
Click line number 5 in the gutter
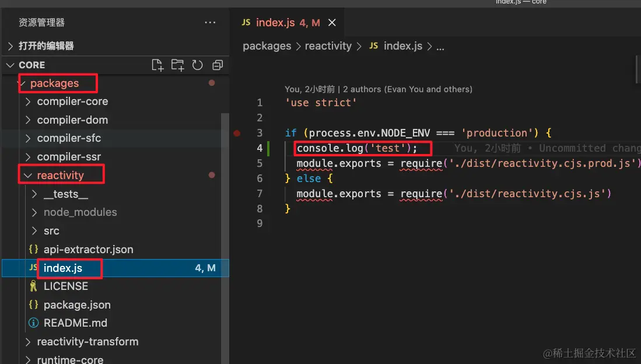coord(260,163)
